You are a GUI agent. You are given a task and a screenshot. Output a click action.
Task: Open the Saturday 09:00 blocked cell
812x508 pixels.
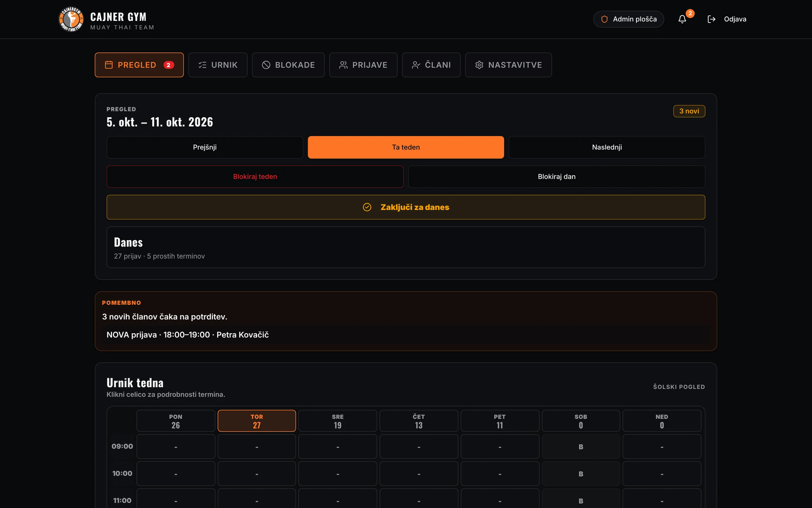[581, 447]
